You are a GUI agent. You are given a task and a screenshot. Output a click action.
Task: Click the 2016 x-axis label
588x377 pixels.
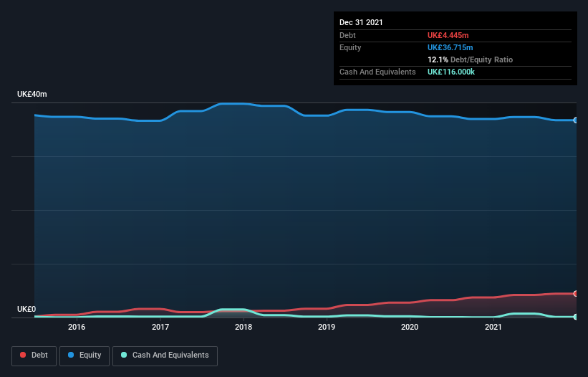point(77,327)
